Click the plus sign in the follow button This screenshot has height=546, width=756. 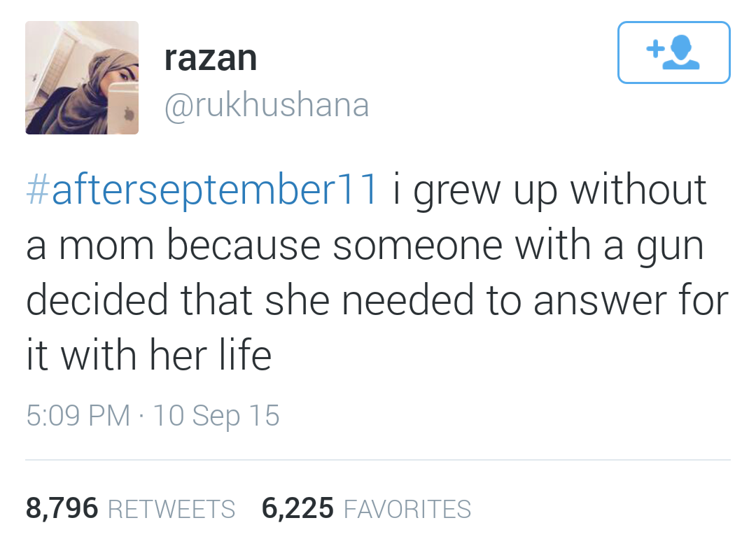tap(655, 50)
